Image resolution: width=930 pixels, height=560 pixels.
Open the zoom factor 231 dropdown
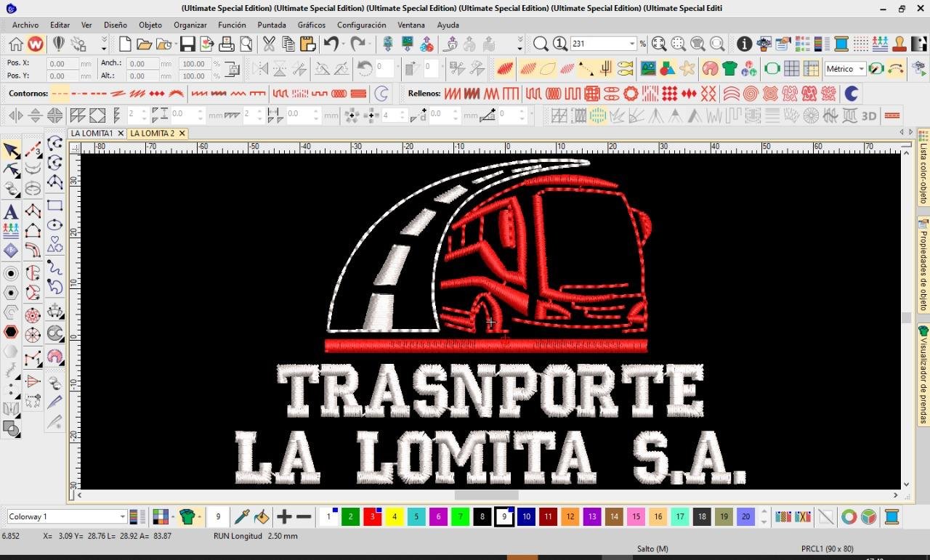point(631,44)
